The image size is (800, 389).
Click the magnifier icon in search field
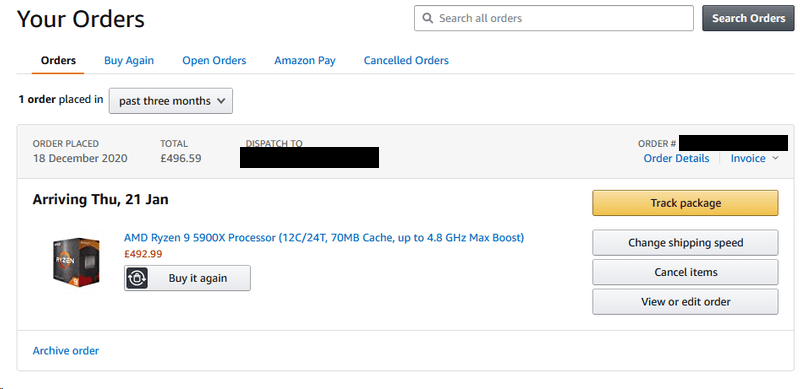pos(428,18)
